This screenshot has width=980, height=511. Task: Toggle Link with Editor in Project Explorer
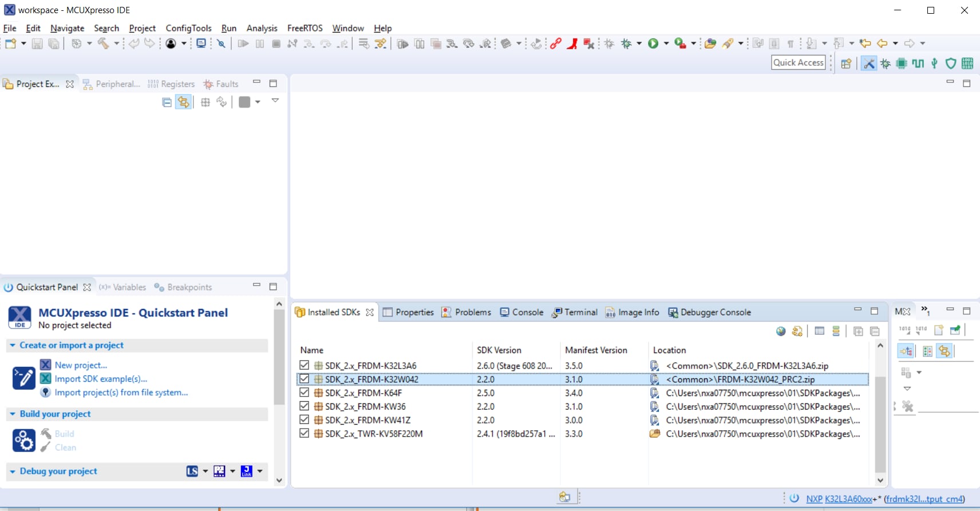183,102
